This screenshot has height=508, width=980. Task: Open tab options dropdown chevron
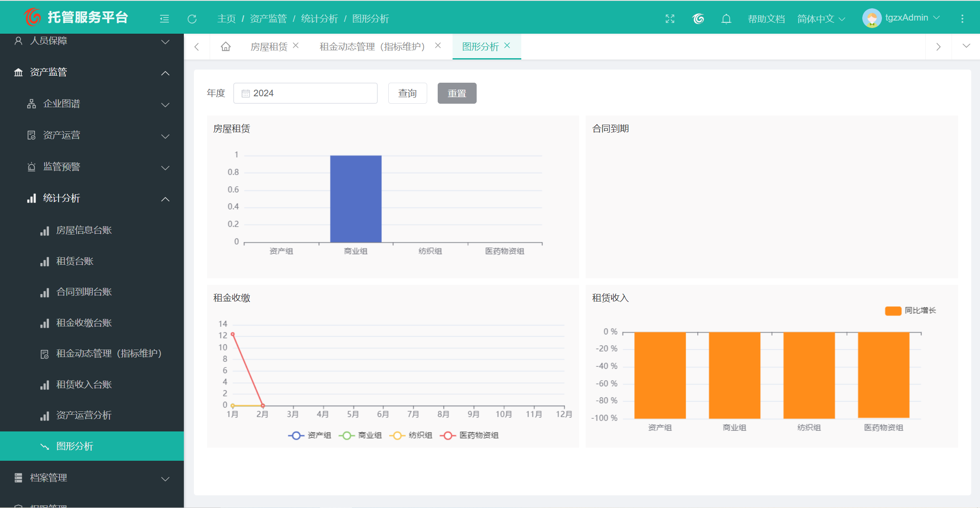click(x=966, y=46)
